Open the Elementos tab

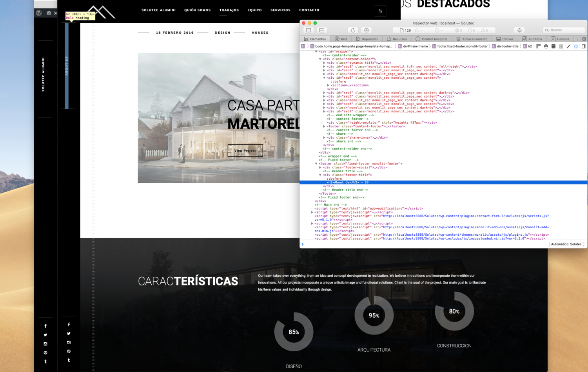(x=315, y=39)
